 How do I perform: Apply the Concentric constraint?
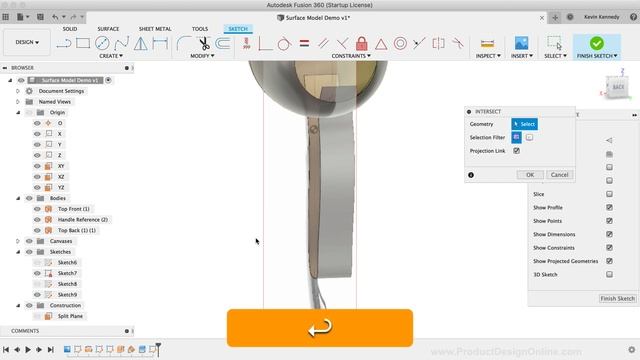coord(400,43)
